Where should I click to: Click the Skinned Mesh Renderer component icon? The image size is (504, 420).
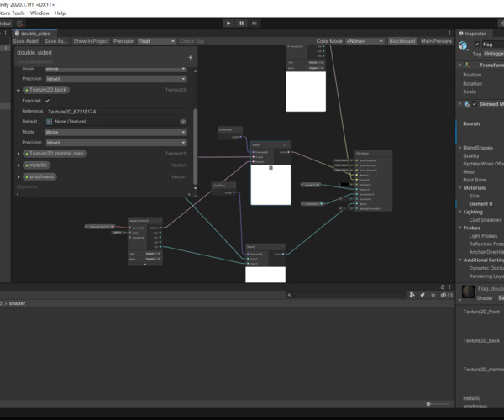point(467,104)
